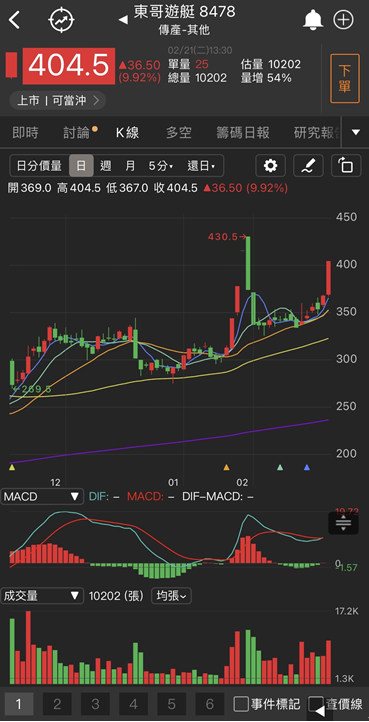Screen dimensions: 369x722
Task: Tap the MACD panel resize handle icon
Action: (x=343, y=523)
